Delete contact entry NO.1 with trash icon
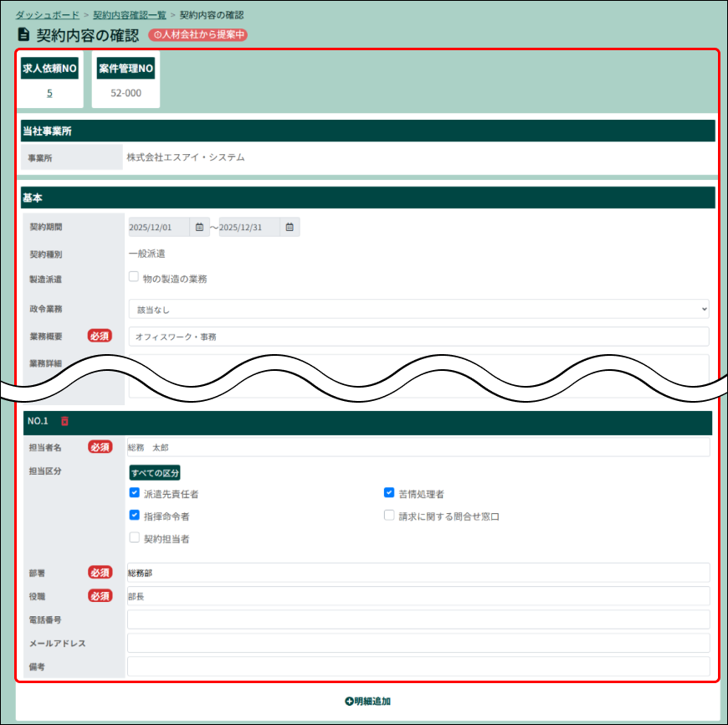 click(x=64, y=421)
